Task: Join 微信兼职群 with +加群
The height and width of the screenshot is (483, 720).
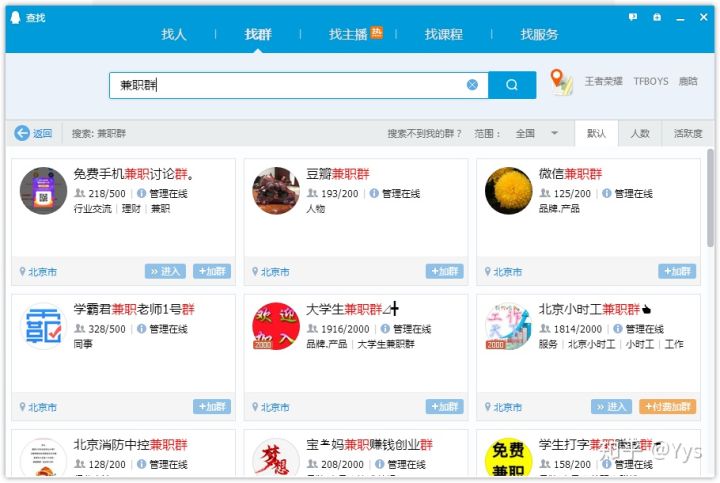Action: [677, 271]
